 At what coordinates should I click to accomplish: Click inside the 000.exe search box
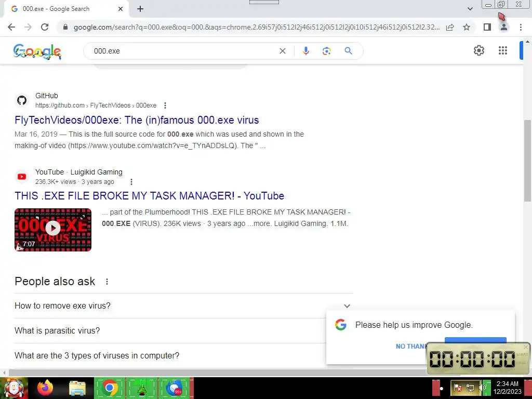183,51
